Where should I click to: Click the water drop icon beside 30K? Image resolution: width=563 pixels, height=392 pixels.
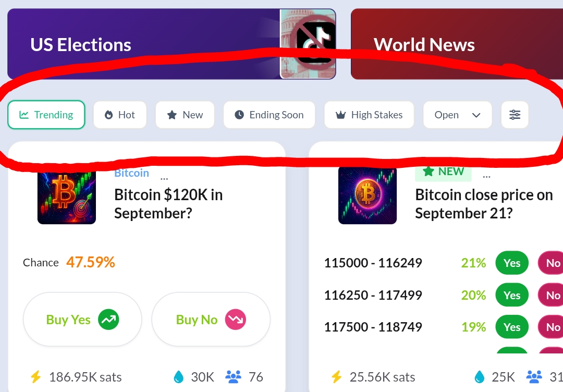click(178, 377)
